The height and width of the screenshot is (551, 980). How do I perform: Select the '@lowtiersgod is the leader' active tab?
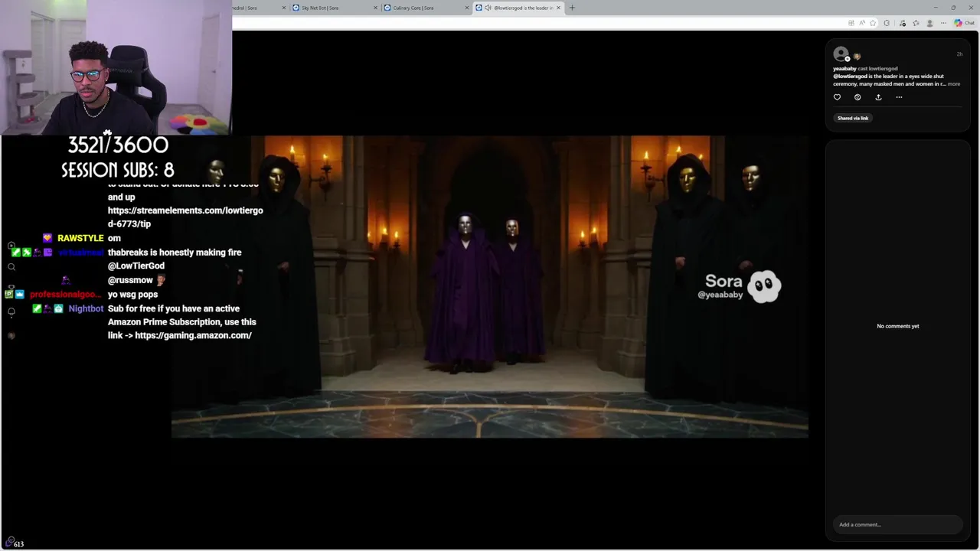pos(518,8)
